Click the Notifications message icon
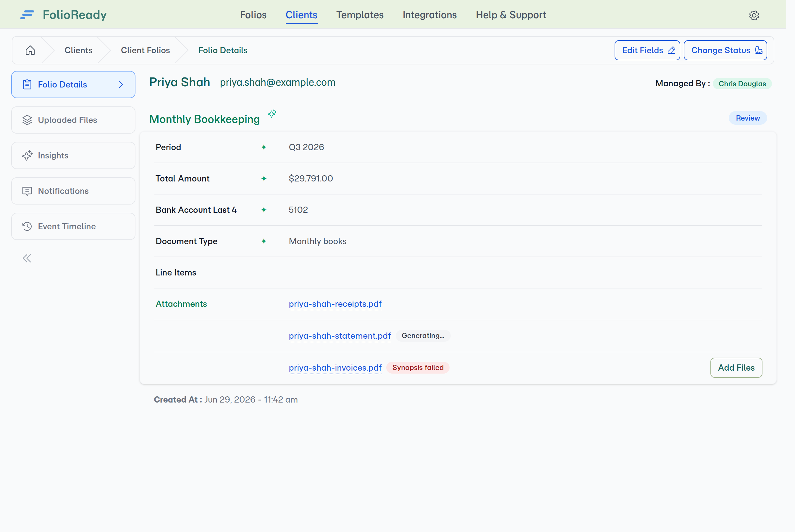This screenshot has height=532, width=795. [27, 191]
